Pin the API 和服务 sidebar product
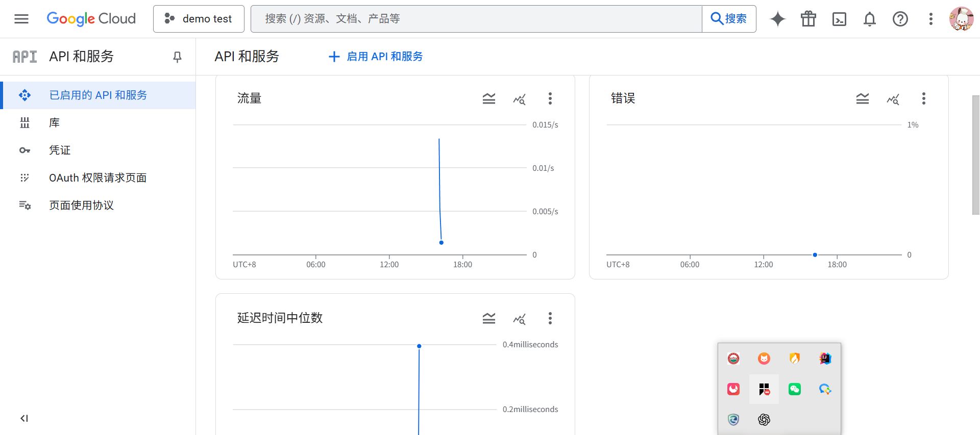The height and width of the screenshot is (435, 980). point(177,57)
